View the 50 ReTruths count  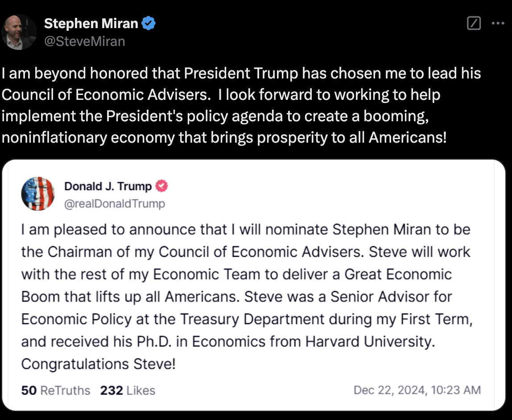56,391
